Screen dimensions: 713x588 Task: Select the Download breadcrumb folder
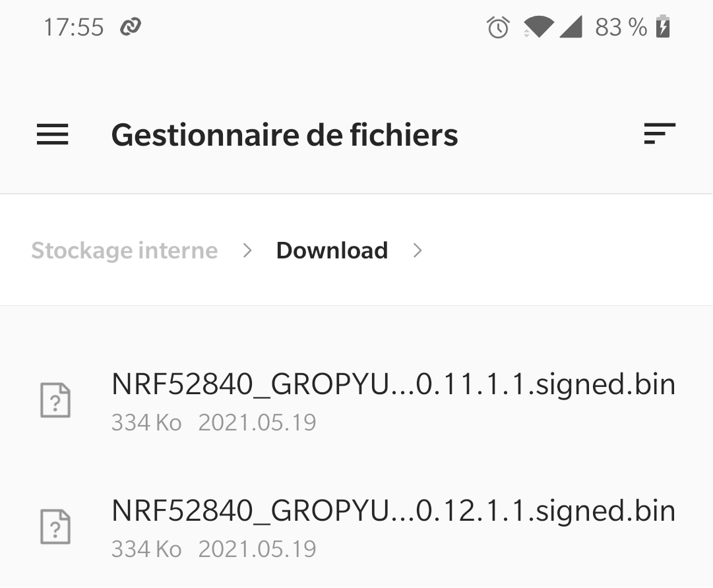(x=332, y=250)
